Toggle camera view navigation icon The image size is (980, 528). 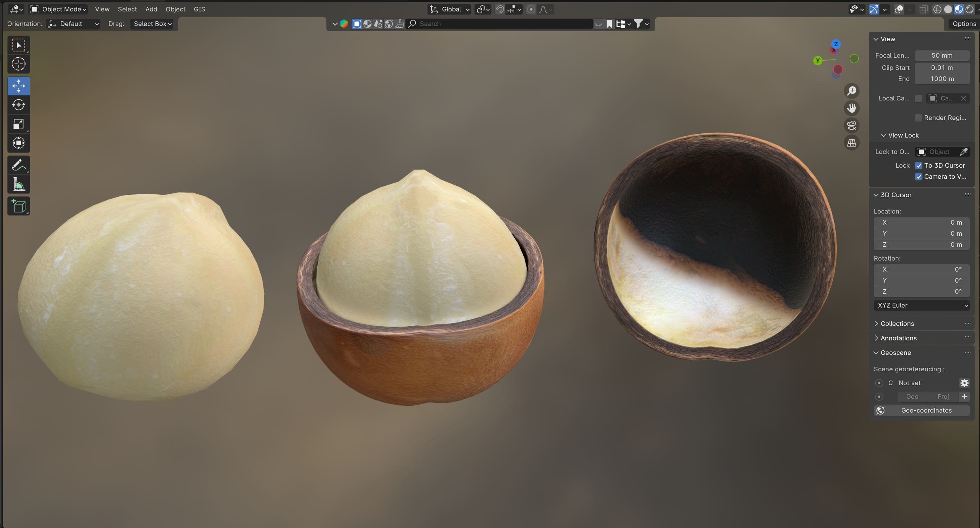pos(851,125)
